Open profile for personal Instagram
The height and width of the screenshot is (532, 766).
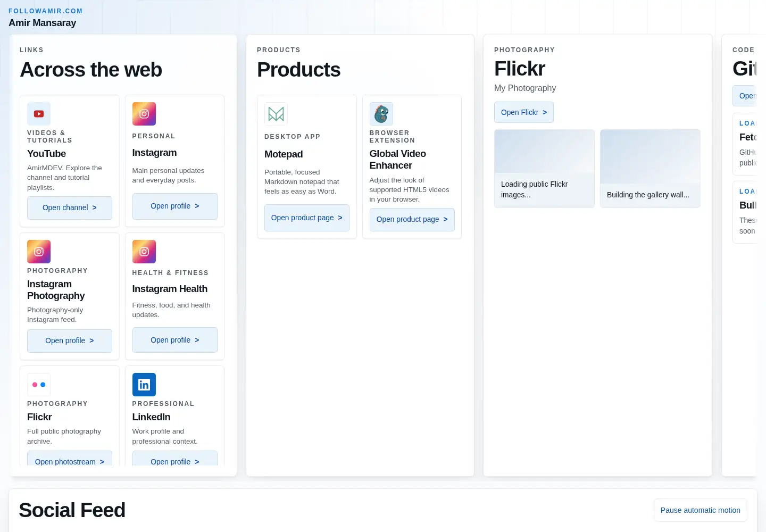click(x=175, y=206)
